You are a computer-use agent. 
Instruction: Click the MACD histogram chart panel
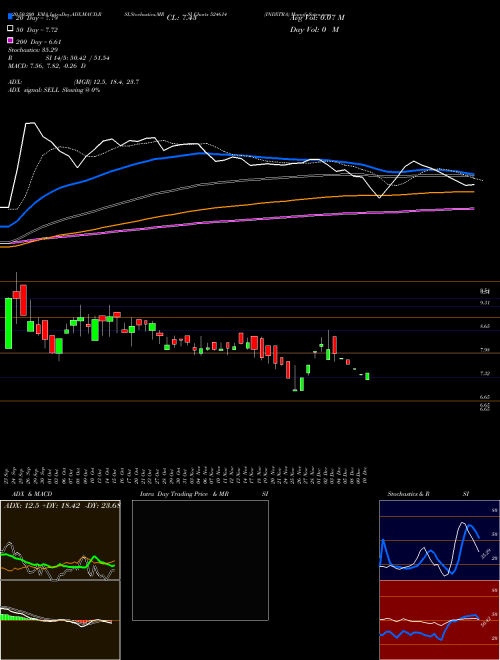(x=60, y=620)
